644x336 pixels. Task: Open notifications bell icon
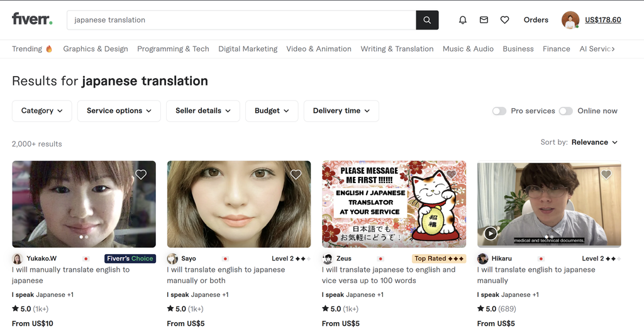(x=463, y=20)
